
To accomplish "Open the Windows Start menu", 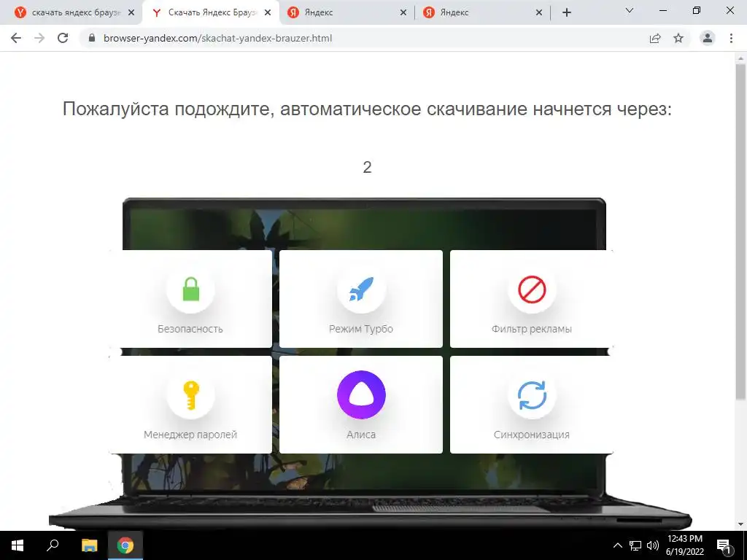I will pos(18,545).
